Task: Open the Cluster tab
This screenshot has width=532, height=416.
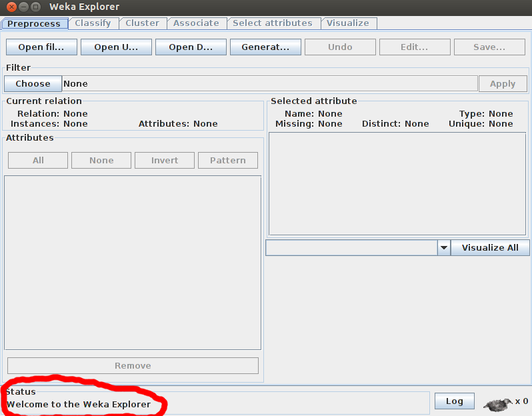Action: coord(142,23)
